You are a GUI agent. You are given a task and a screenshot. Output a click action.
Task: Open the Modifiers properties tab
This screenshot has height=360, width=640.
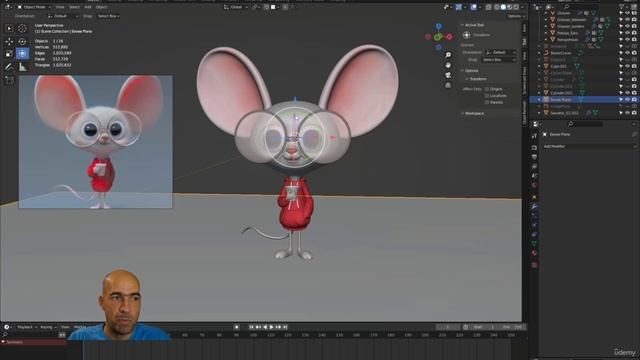pyautogui.click(x=534, y=207)
